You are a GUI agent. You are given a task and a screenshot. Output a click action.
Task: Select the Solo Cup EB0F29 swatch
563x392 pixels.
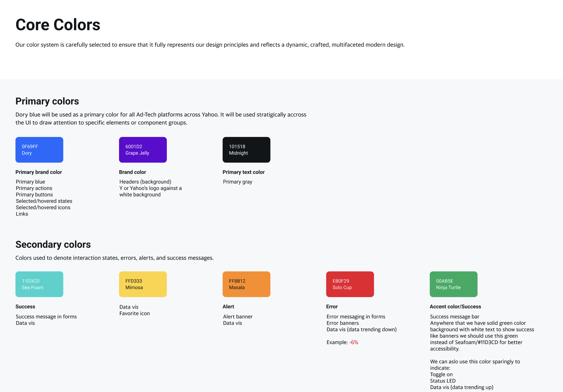pos(350,284)
